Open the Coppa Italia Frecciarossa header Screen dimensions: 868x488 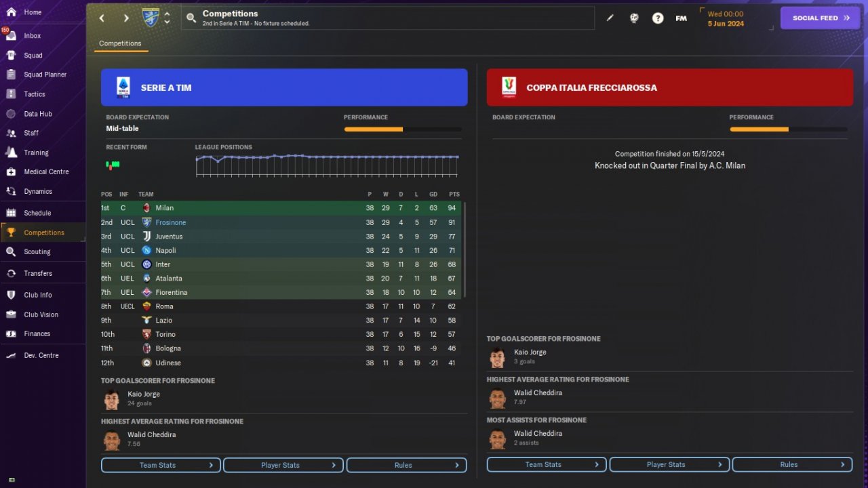tap(670, 87)
